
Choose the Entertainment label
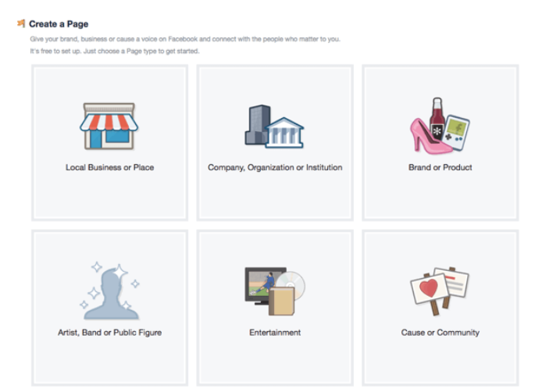[275, 333]
